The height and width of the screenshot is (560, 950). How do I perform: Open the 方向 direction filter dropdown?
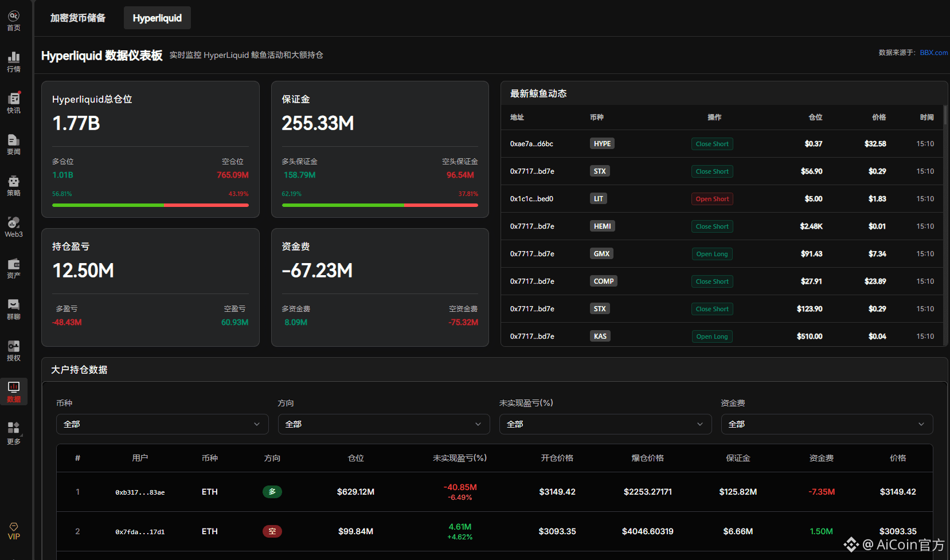(x=384, y=424)
